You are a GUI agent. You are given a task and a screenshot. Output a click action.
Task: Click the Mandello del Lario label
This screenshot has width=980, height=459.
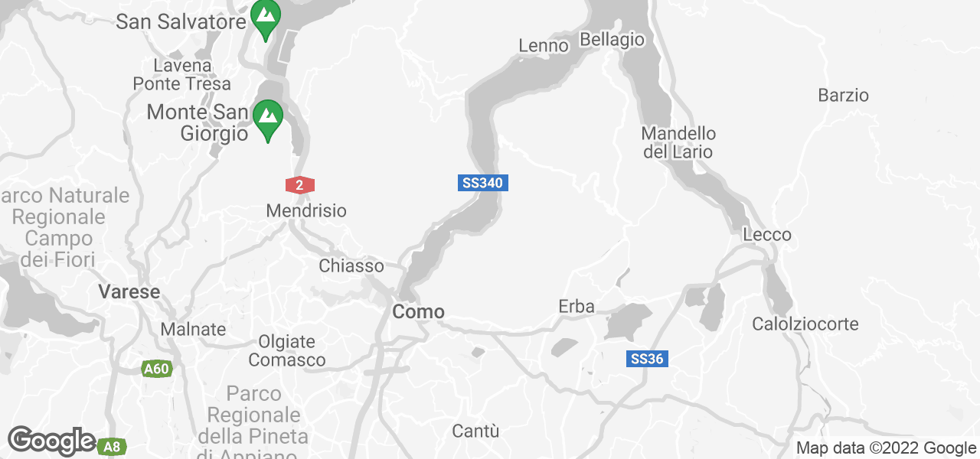[678, 142]
